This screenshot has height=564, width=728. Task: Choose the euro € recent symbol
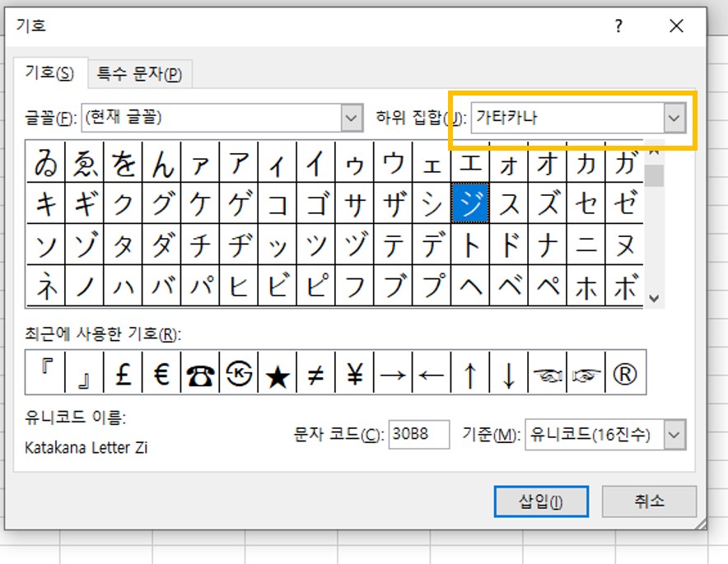161,372
